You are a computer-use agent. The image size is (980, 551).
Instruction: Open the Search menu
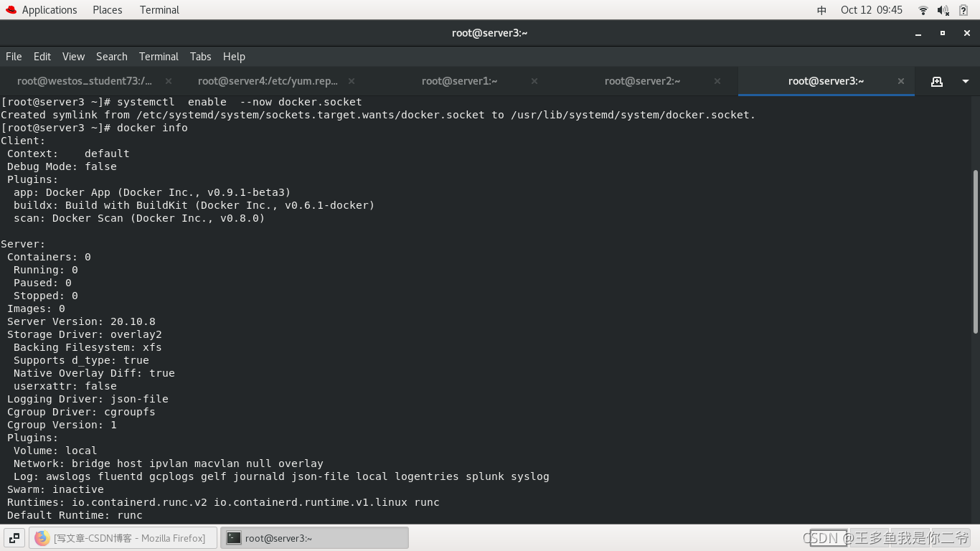[x=112, y=57]
